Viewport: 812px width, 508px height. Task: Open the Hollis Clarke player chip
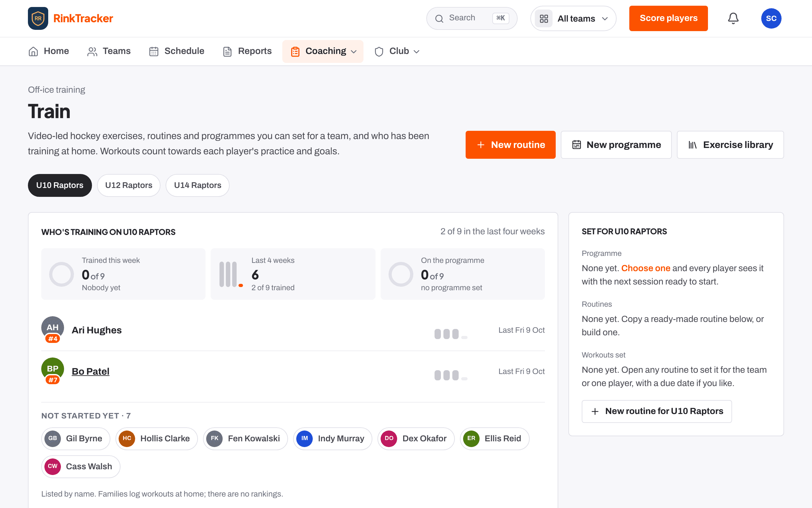tap(157, 438)
